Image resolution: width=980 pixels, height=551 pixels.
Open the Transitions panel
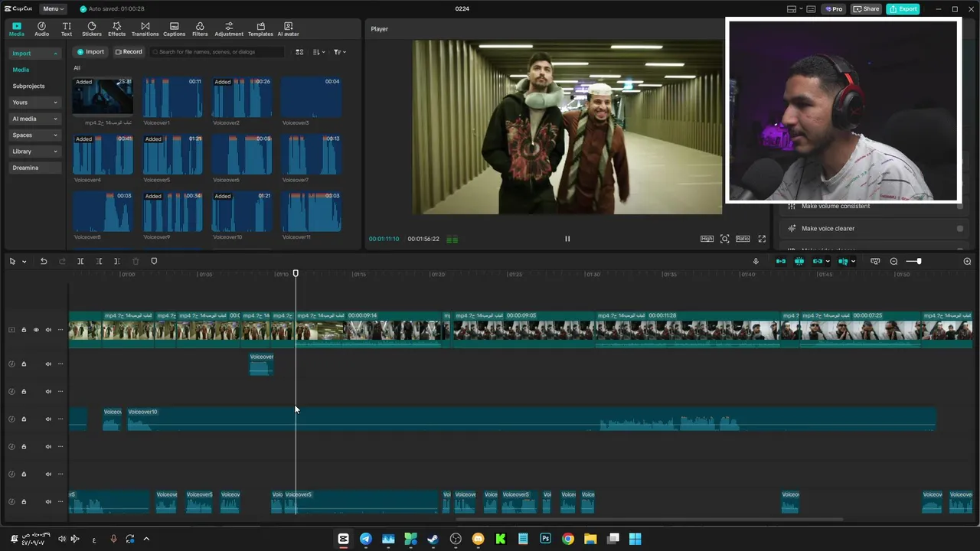pyautogui.click(x=145, y=29)
